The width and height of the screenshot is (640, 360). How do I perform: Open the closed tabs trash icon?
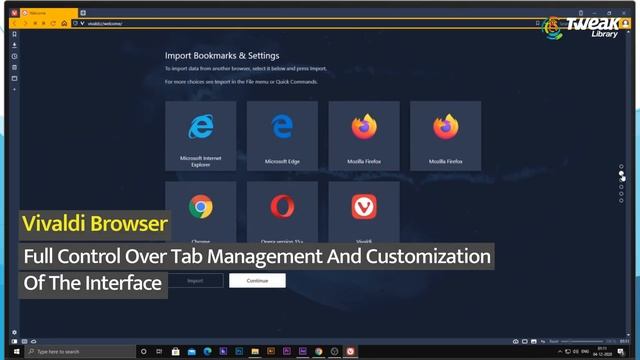[x=581, y=13]
